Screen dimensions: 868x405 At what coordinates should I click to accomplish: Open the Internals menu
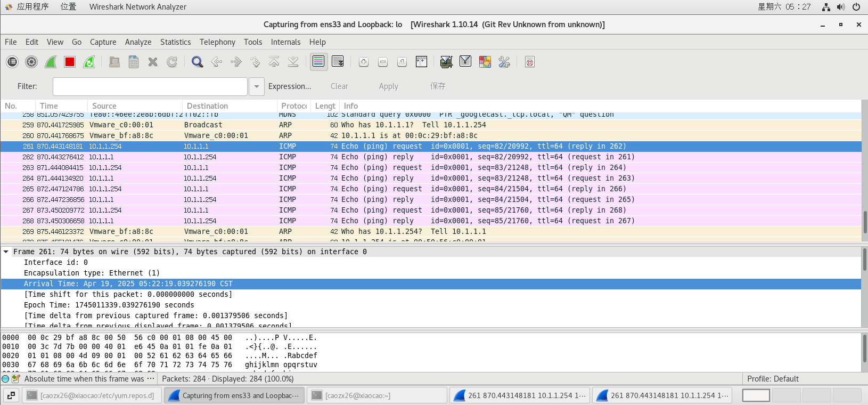[x=285, y=42]
